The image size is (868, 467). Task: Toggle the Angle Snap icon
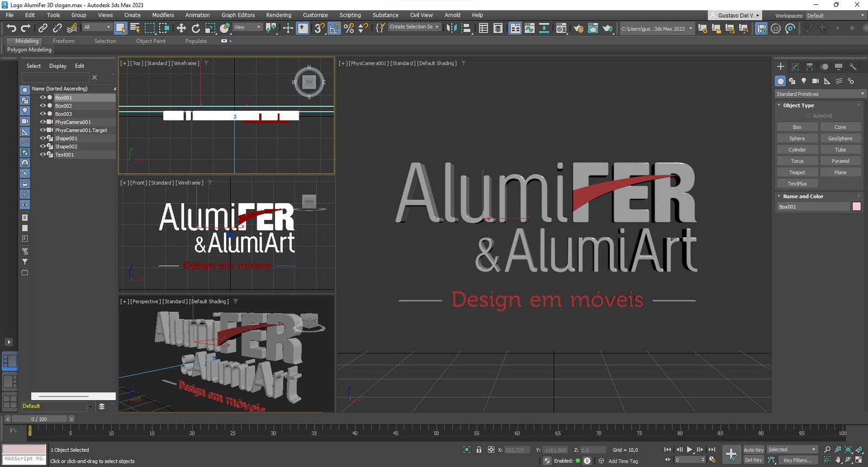click(334, 28)
